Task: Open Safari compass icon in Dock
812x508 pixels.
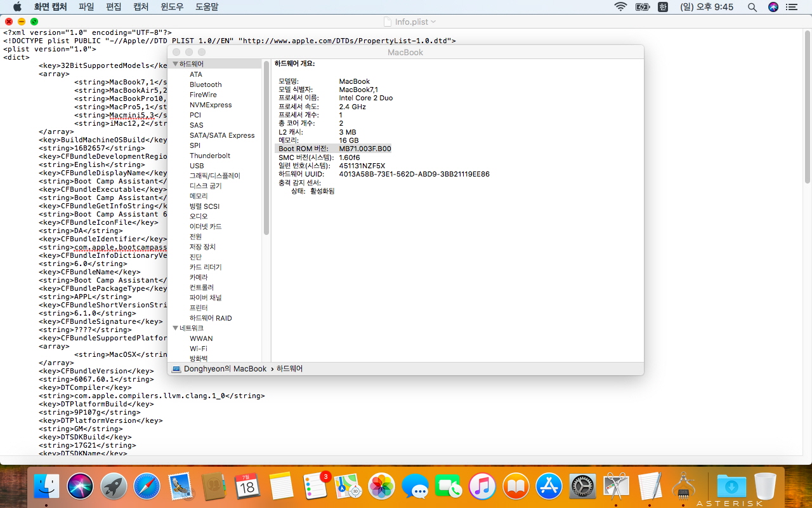Action: click(x=147, y=487)
